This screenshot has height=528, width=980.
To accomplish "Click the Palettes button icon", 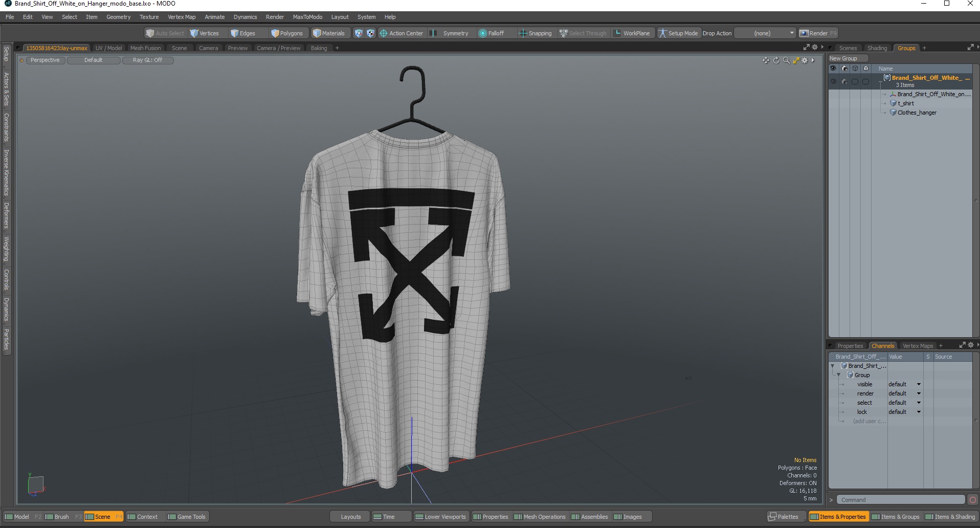I will coord(772,517).
